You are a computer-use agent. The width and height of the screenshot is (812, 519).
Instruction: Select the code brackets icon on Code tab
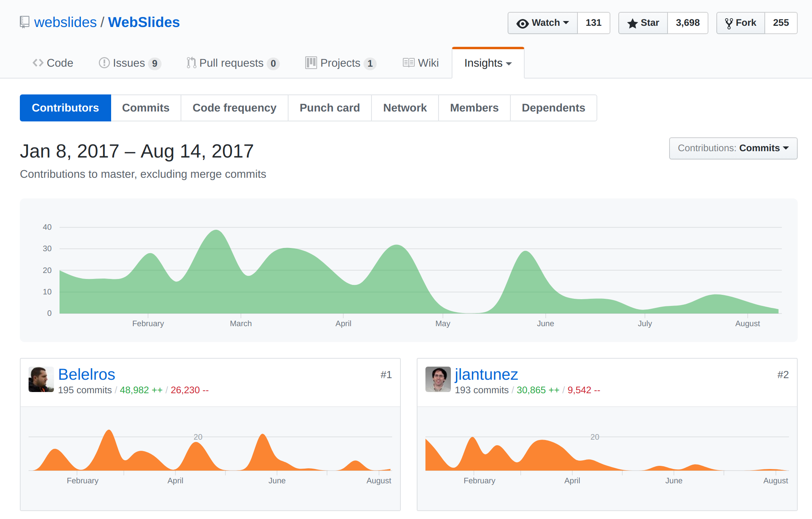38,63
